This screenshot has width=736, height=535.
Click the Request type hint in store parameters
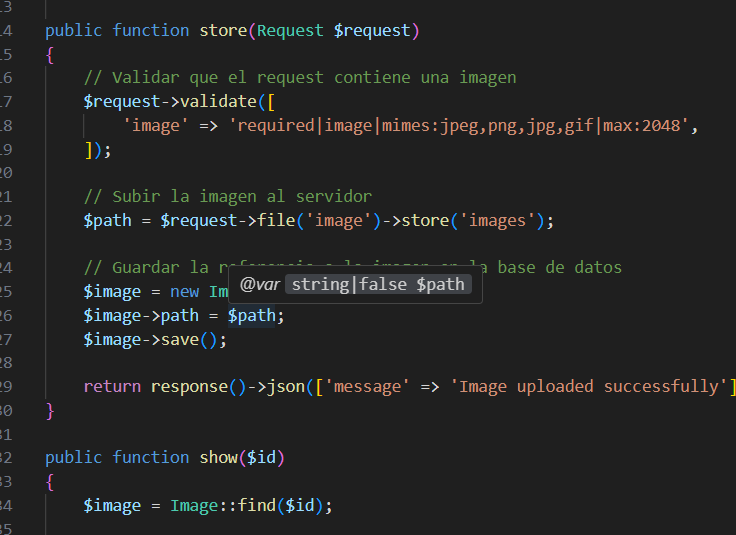point(291,30)
